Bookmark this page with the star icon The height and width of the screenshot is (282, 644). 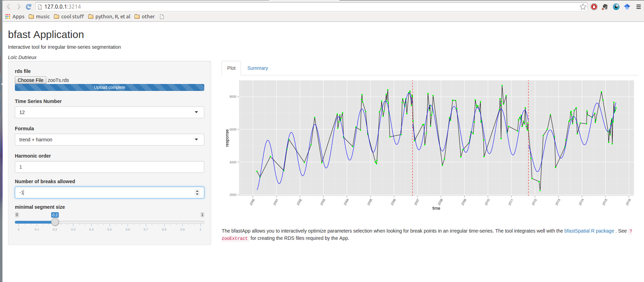pos(583,7)
